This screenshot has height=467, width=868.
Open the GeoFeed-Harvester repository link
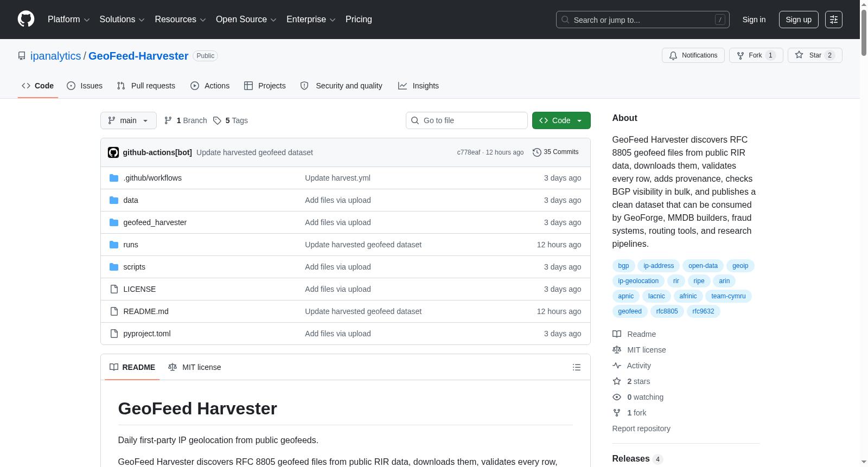138,56
